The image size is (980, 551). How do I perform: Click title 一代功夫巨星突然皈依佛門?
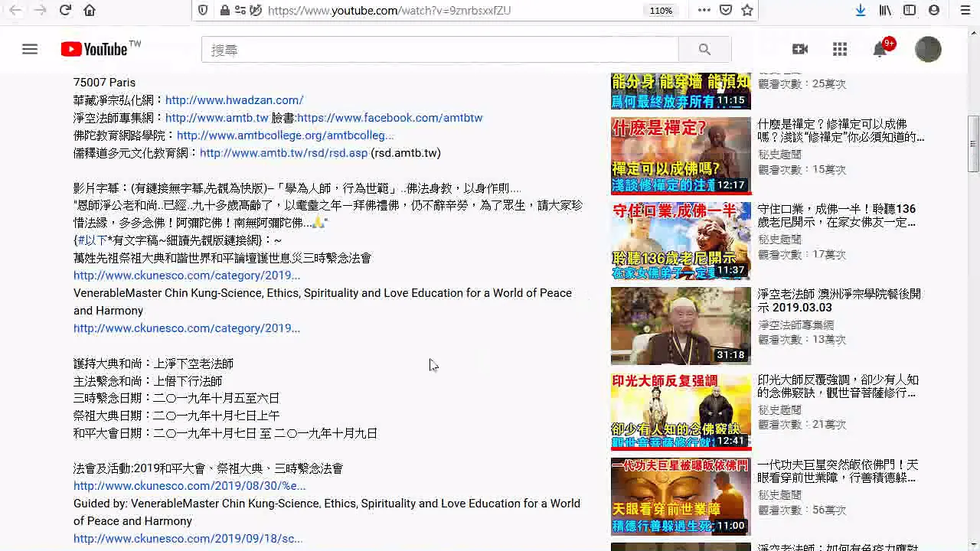(x=838, y=471)
